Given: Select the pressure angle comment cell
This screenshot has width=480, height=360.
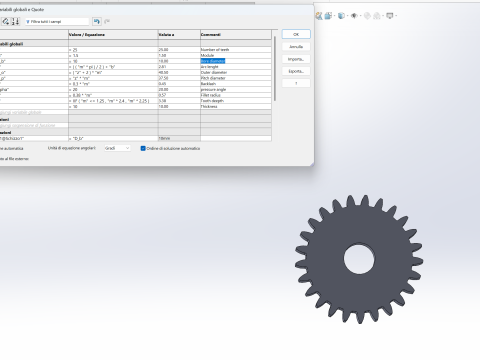Looking at the screenshot, I should pyautogui.click(x=236, y=89).
